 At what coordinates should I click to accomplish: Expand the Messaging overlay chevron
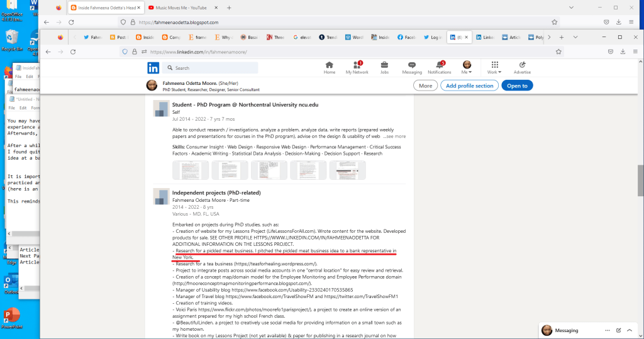pos(630,330)
